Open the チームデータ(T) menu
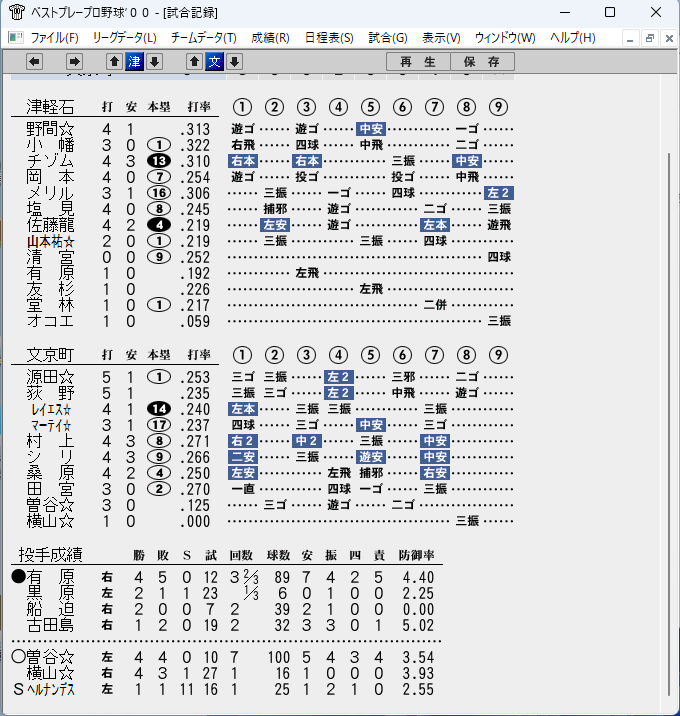The image size is (680, 716). (x=204, y=37)
